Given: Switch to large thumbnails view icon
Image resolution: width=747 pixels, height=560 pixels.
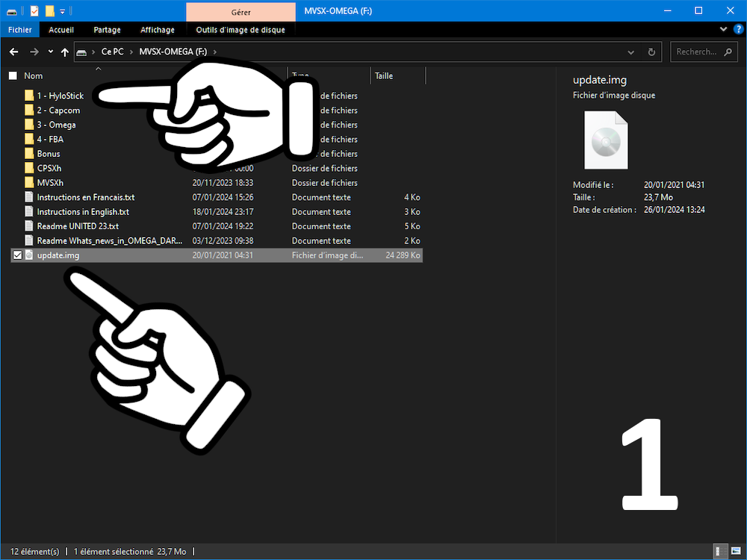Looking at the screenshot, I should tap(736, 551).
